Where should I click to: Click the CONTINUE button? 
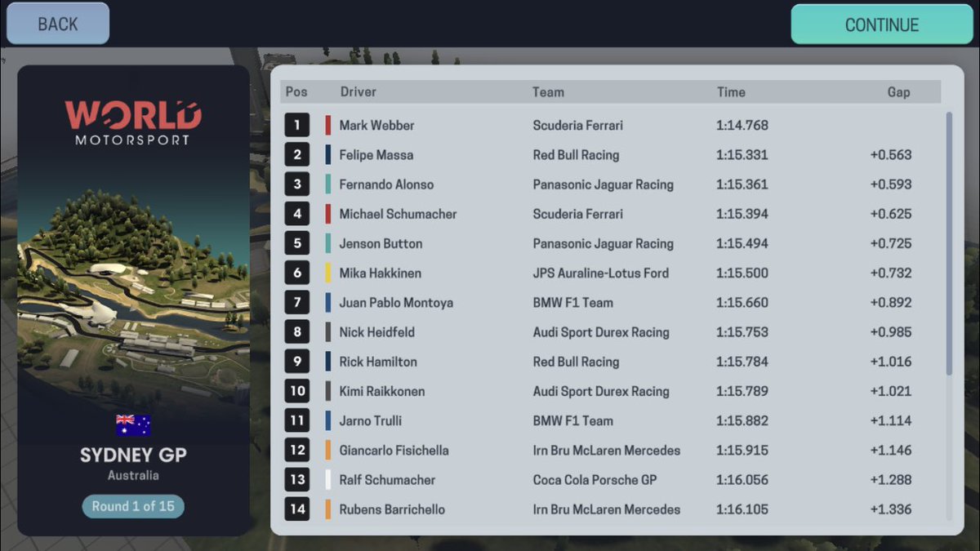pos(882,24)
